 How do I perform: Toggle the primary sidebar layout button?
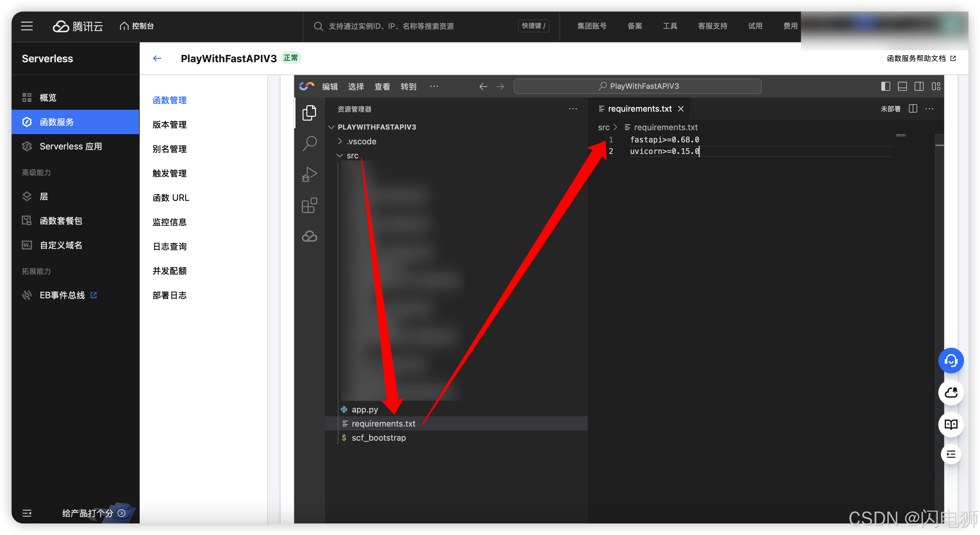(x=885, y=86)
